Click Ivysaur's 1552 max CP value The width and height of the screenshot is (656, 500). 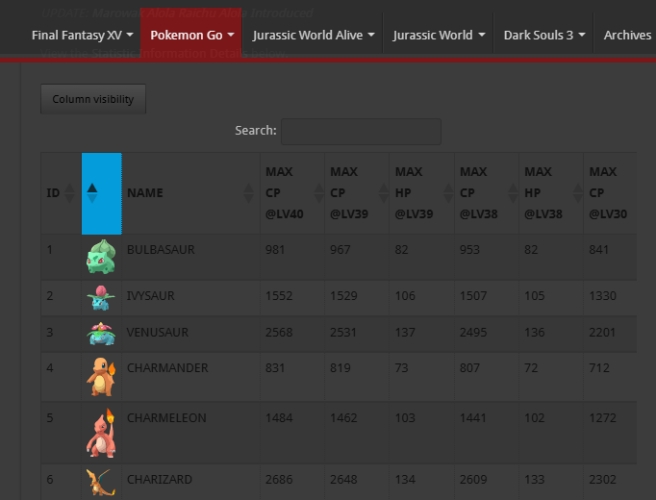pos(279,296)
